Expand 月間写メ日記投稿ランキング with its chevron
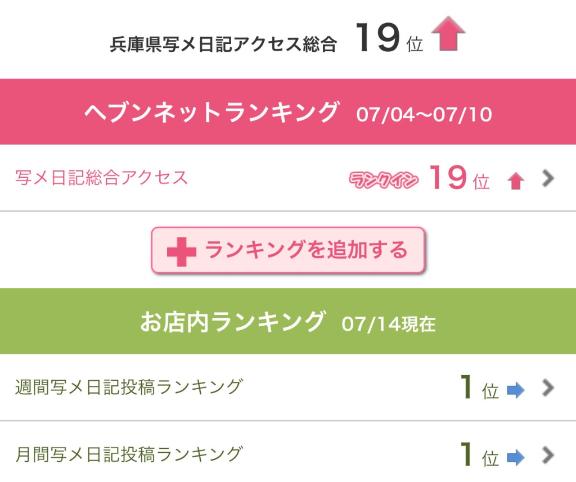The image size is (576, 482). tap(548, 455)
